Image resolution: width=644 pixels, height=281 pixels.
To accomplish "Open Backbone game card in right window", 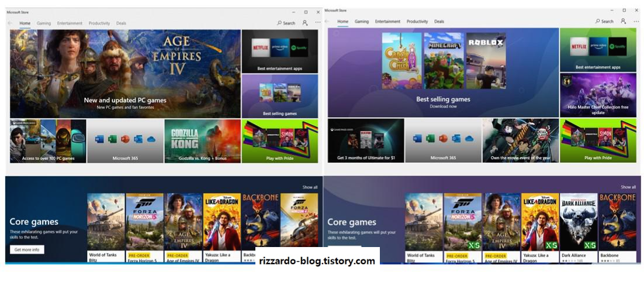I will pos(617,228).
